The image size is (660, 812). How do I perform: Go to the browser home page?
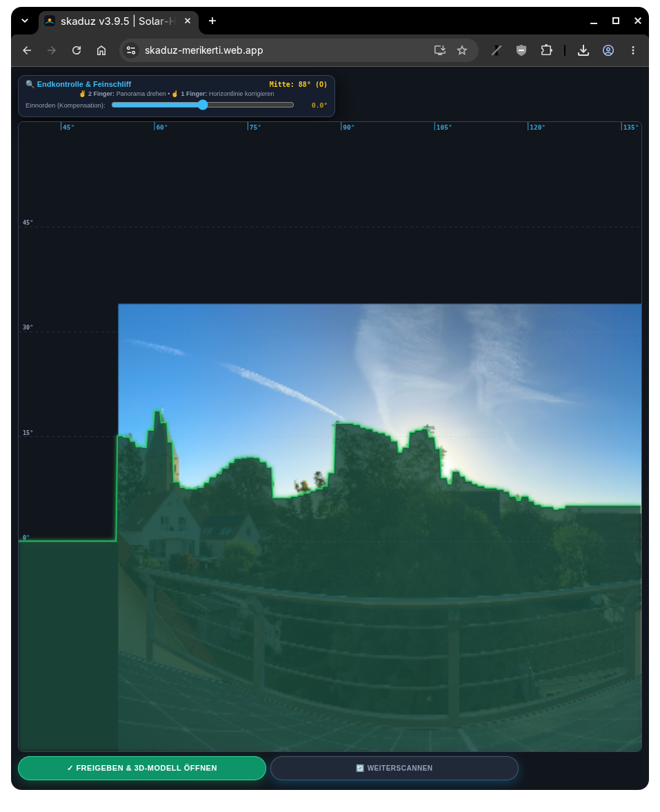click(101, 50)
